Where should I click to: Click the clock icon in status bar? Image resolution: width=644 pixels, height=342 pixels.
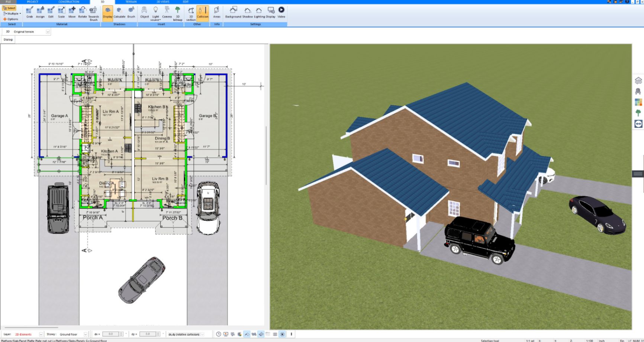[219, 334]
